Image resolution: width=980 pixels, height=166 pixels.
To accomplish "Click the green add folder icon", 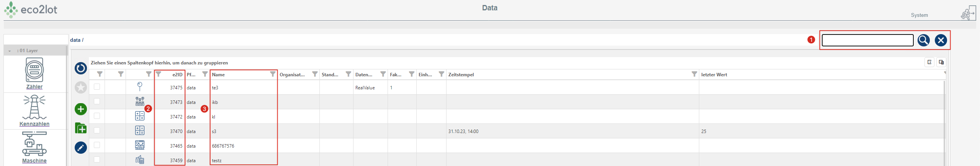I will [x=81, y=128].
